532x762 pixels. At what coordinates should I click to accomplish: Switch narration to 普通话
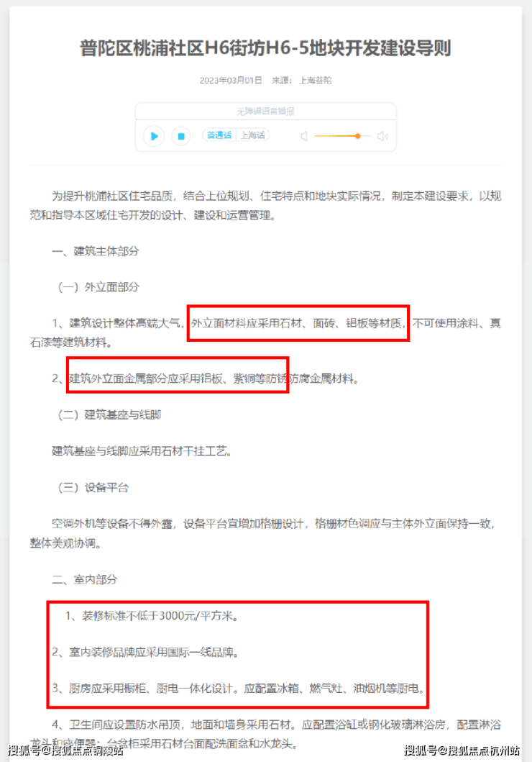click(219, 135)
